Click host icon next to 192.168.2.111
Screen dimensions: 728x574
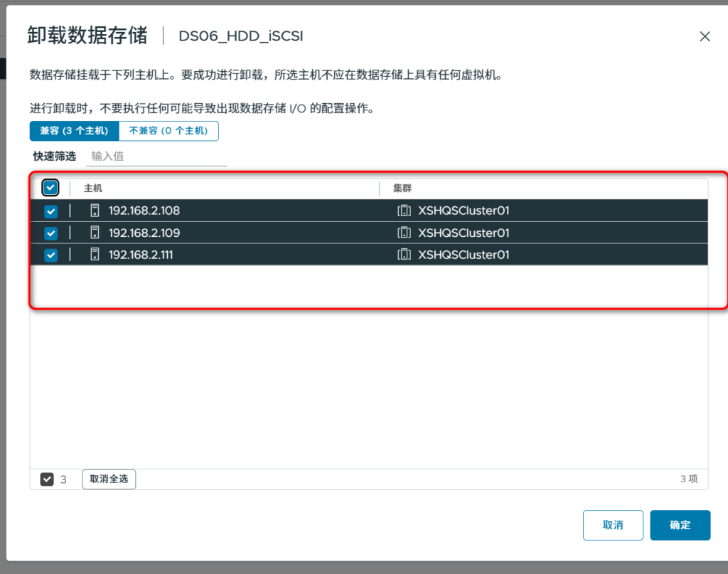pos(95,255)
